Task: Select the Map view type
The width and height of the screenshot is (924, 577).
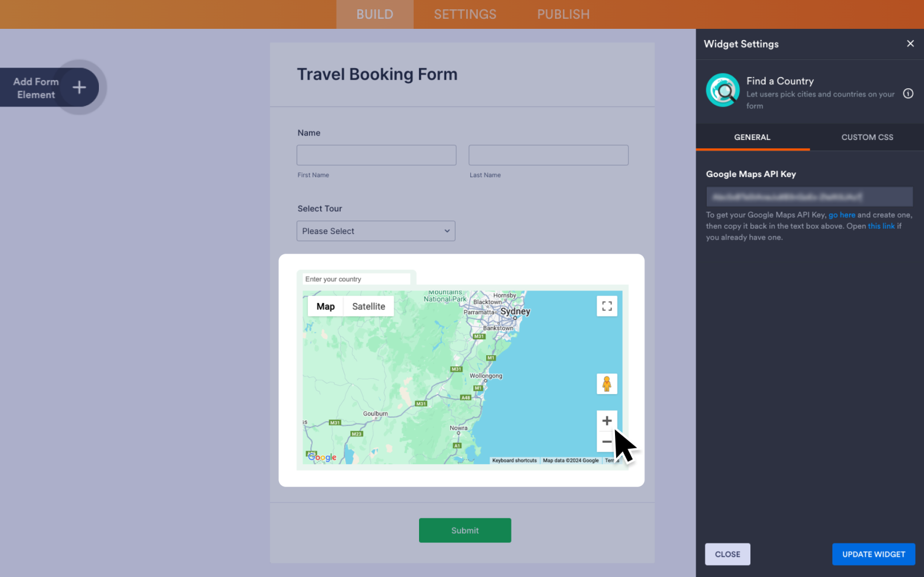Action: click(x=325, y=306)
